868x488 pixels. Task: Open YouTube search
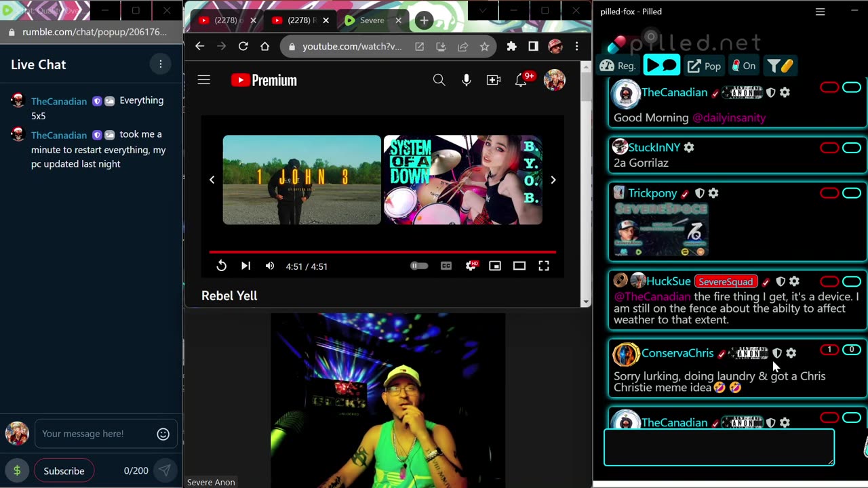[439, 80]
